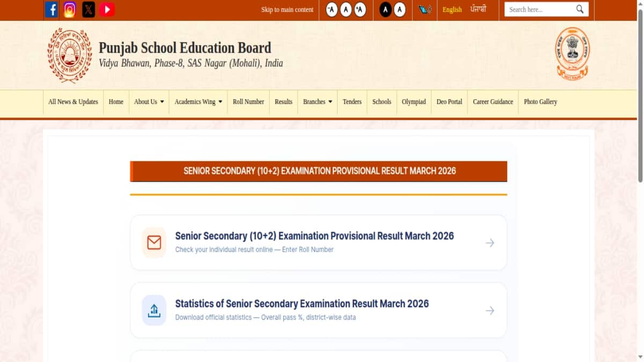Click the arrow on the Provisional Result card
The width and height of the screenshot is (644, 362).
coord(489,243)
